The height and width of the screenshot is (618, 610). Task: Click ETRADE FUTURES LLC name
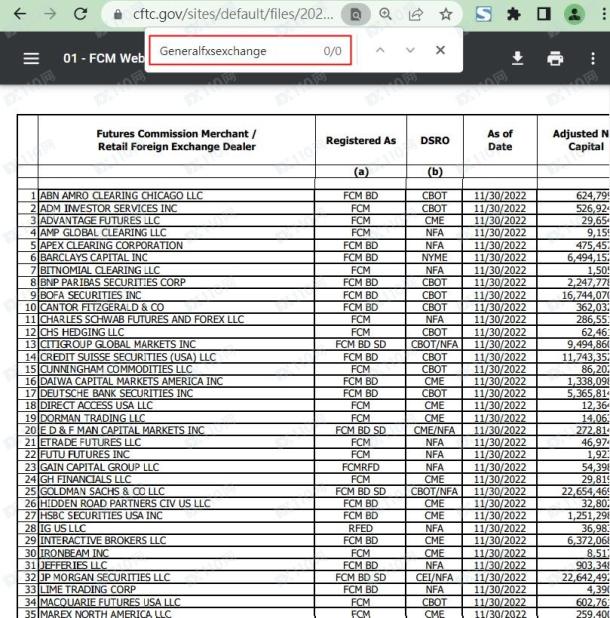tap(91, 442)
